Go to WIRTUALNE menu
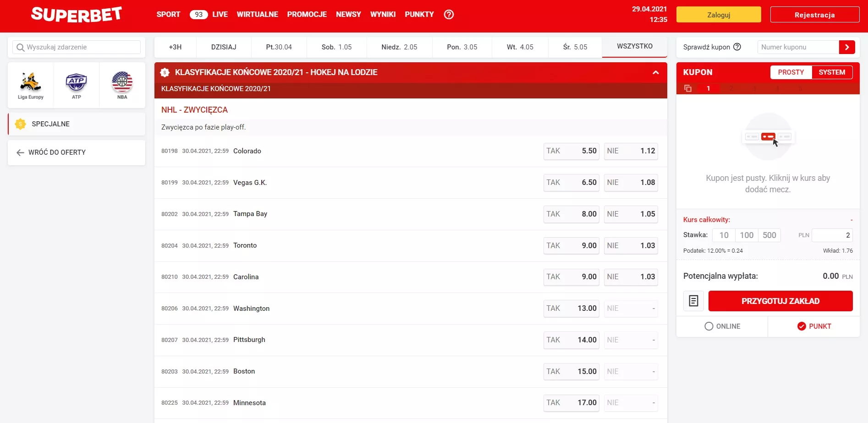868x423 pixels. [257, 15]
